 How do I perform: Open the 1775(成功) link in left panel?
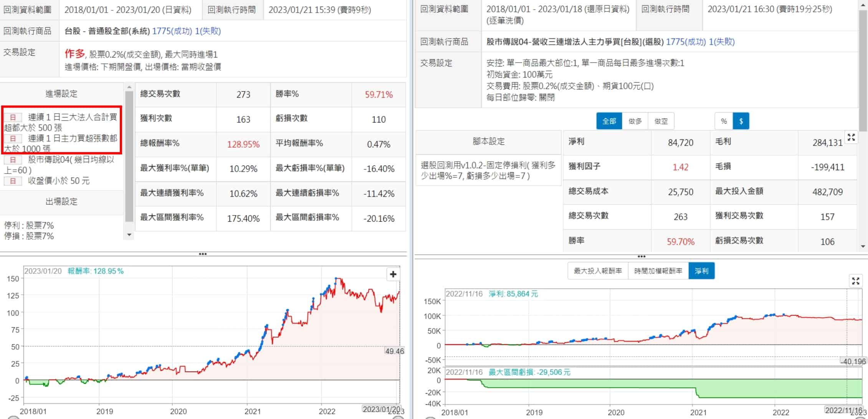(172, 31)
